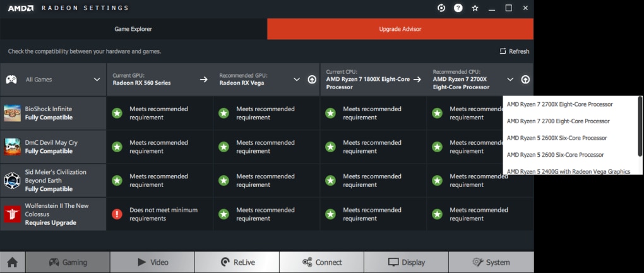The image size is (644, 273).
Task: Open the System section in bottom bar
Action: pyautogui.click(x=491, y=262)
